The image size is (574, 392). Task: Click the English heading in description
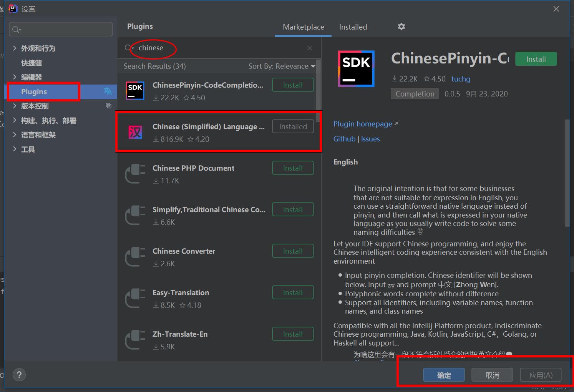tap(345, 162)
